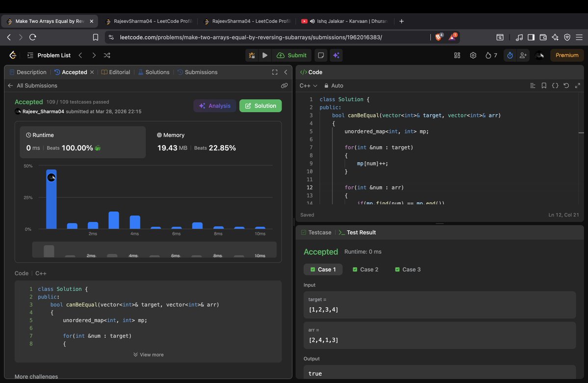Select Case 1 result

(323, 269)
